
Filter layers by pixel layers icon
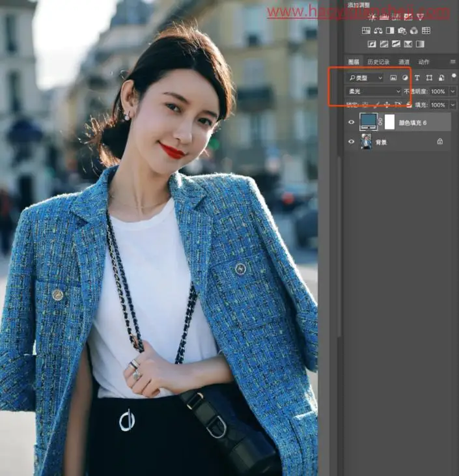[393, 77]
